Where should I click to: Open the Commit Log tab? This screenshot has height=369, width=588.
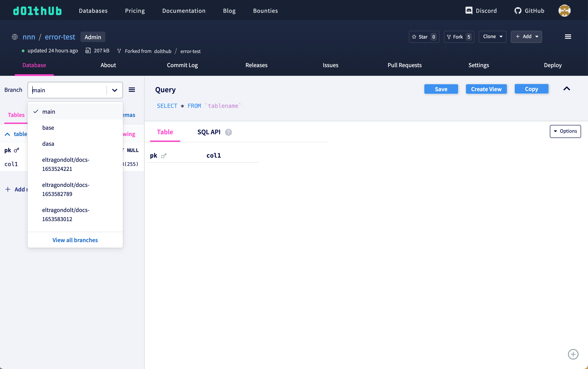tap(182, 65)
